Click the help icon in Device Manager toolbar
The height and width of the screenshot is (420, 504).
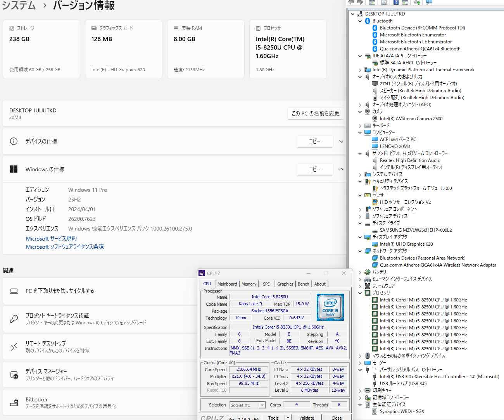click(x=396, y=2)
